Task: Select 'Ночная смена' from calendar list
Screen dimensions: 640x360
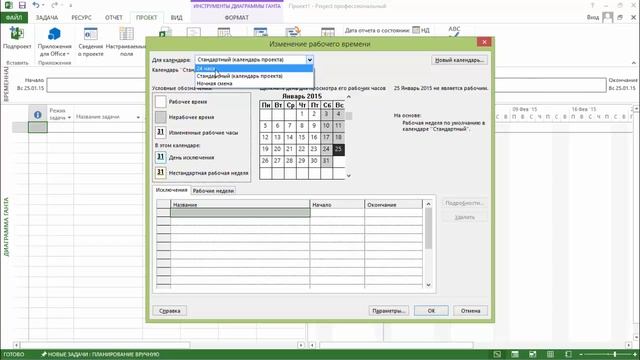Action: [254, 83]
